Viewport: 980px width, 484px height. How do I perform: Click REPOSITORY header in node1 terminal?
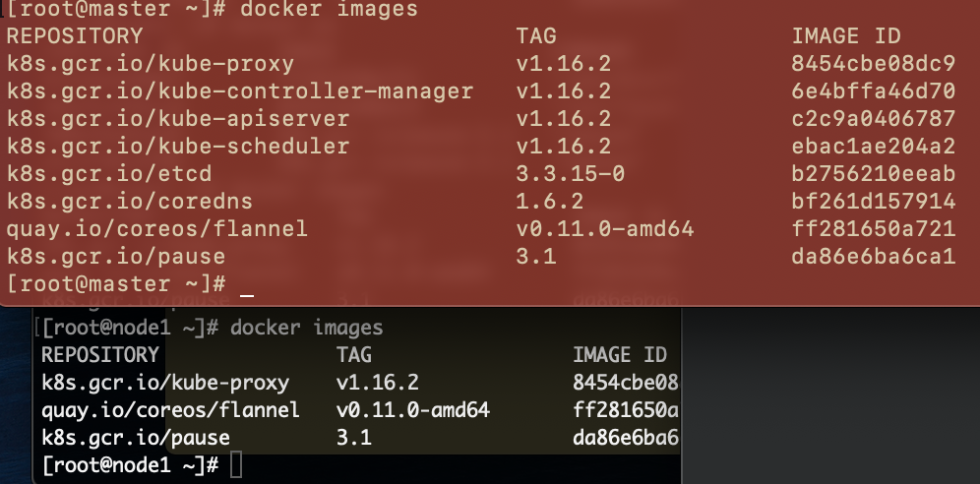click(x=100, y=355)
